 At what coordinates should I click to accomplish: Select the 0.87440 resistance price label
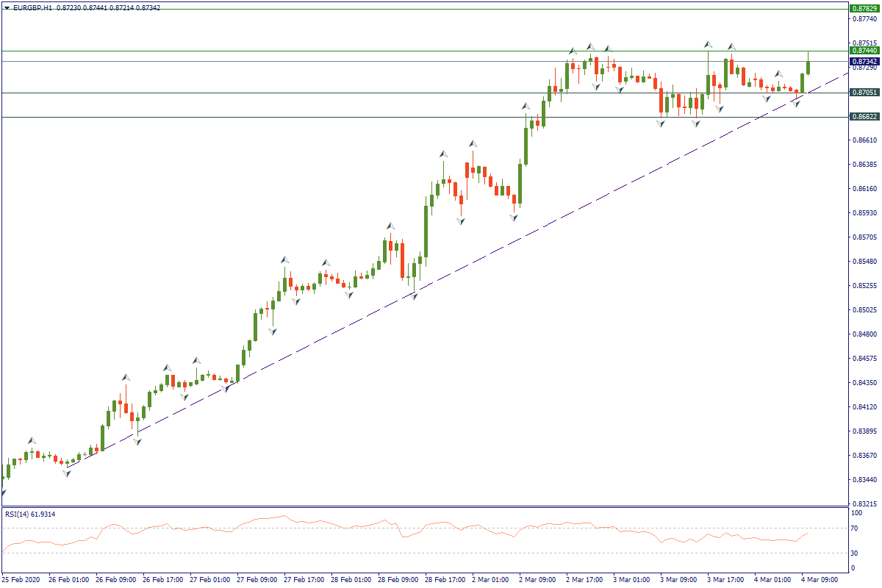[864, 51]
